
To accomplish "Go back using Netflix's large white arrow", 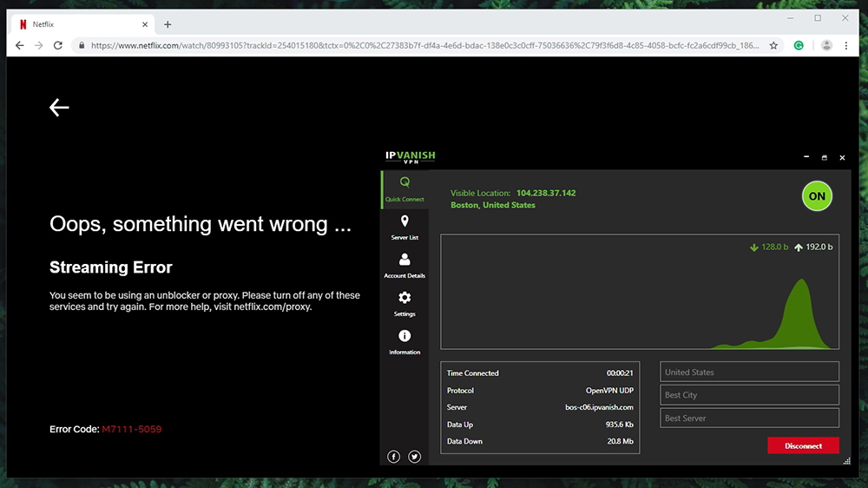I will [59, 108].
